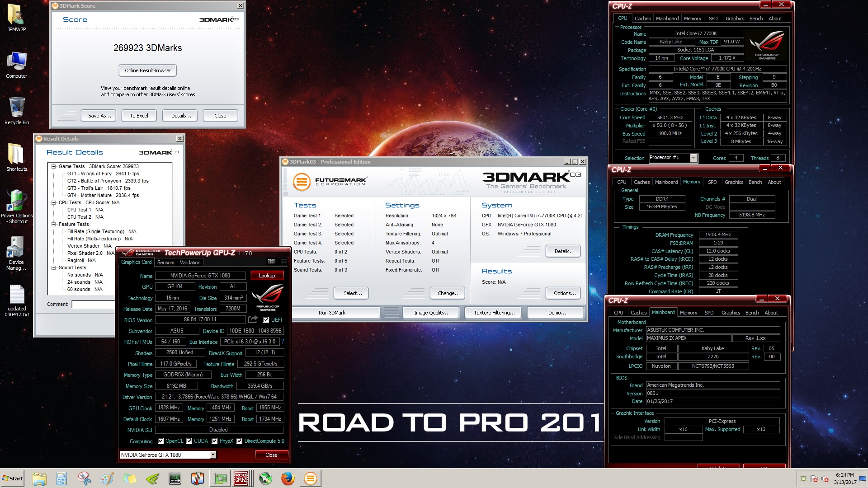Toggle the OpenCL checkbox
Viewport: 868px width, 488px height.
(x=160, y=441)
